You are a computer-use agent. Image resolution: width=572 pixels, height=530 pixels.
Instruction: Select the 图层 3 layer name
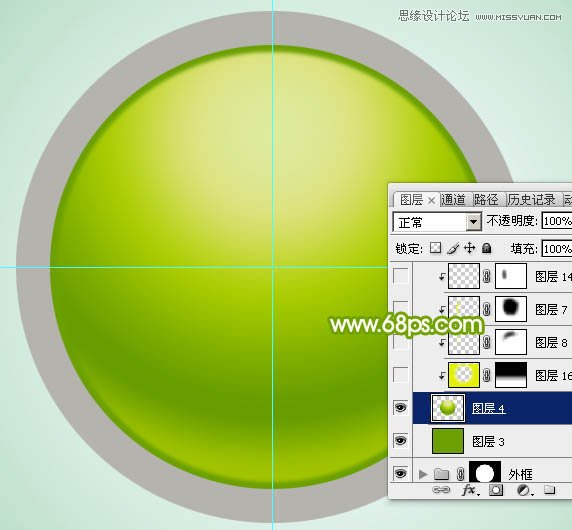point(488,442)
